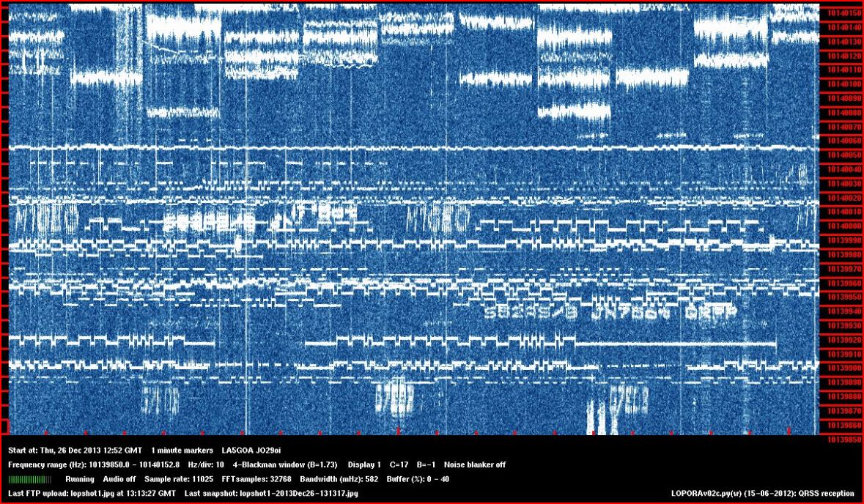The height and width of the screenshot is (504, 864).
Task: Click the 10140000 frequency scale label
Action: (841, 226)
